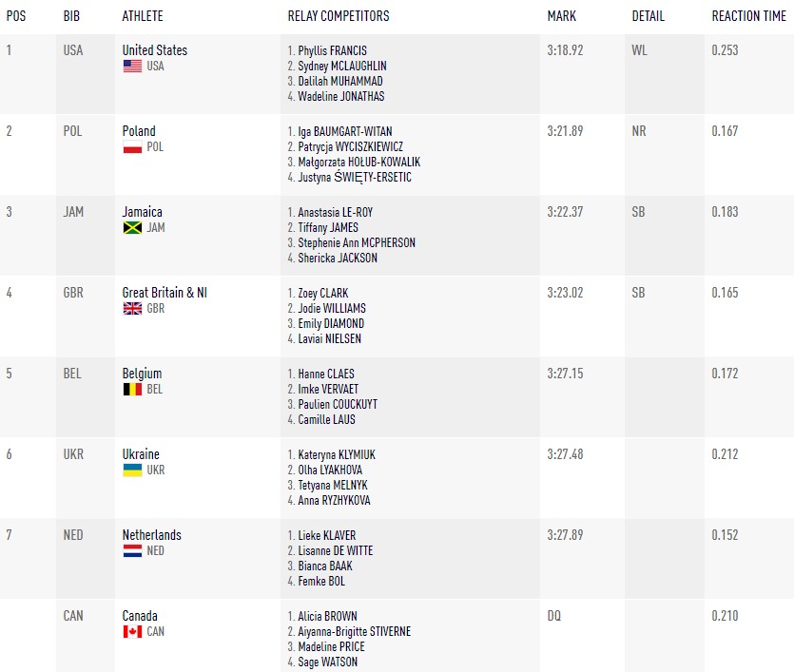Click the Jamaica flag icon
This screenshot has height=672, width=794.
tap(132, 228)
